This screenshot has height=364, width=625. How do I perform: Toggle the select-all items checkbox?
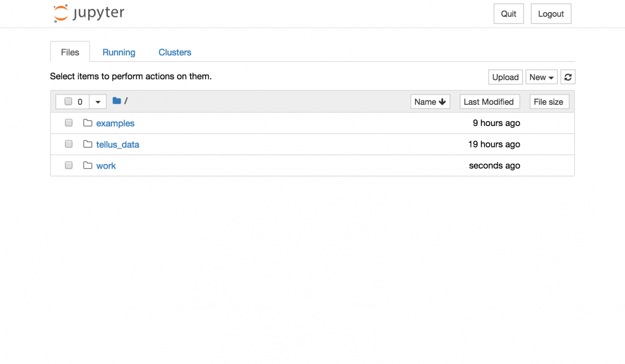(x=68, y=101)
